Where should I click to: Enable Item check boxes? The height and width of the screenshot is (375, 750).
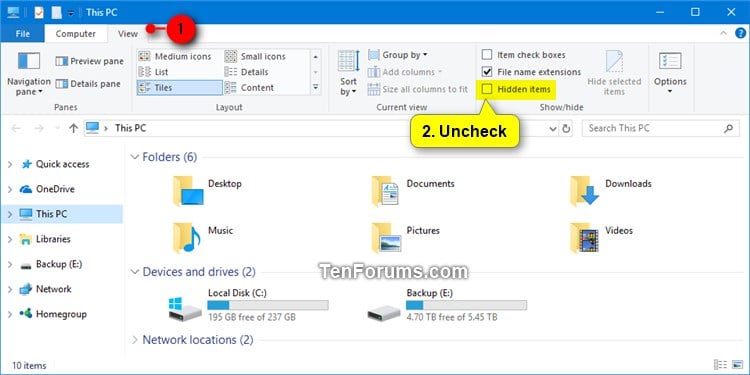coord(487,55)
